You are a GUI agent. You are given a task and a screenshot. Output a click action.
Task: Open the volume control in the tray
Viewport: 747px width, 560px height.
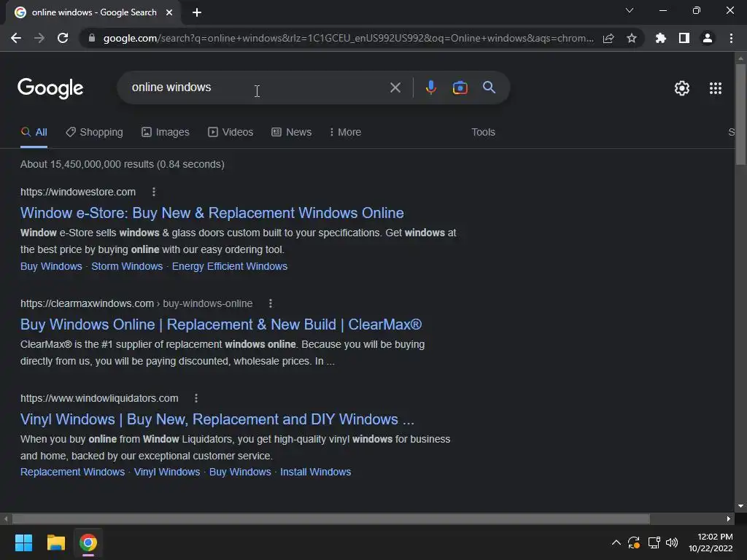click(x=672, y=542)
